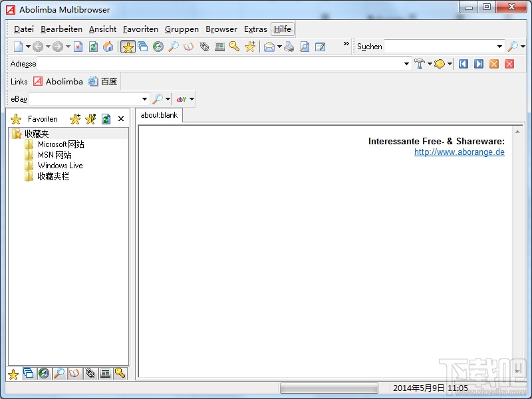Open the Ansicht menu
The image size is (532, 399).
(103, 29)
